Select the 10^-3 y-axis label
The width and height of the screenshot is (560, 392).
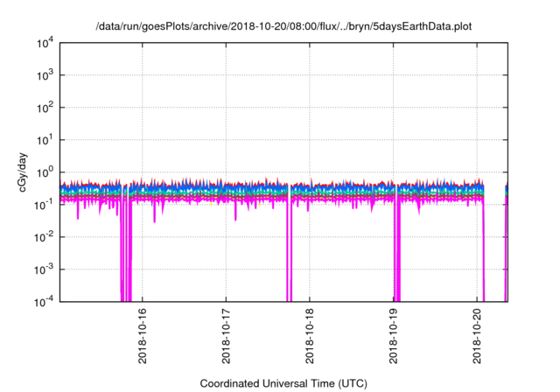(x=44, y=269)
